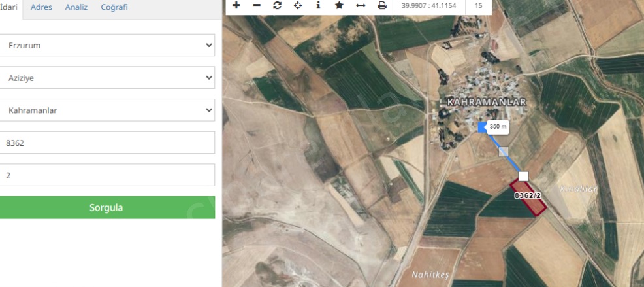Click the field containing 8362
Image resolution: width=644 pixels, height=287 pixels.
(x=107, y=143)
